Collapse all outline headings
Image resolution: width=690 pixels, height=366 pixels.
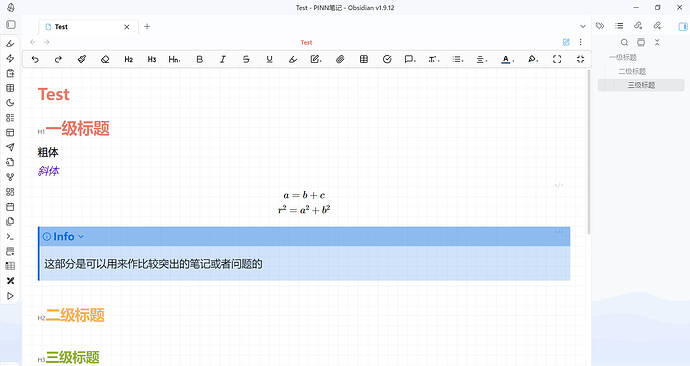coord(657,42)
